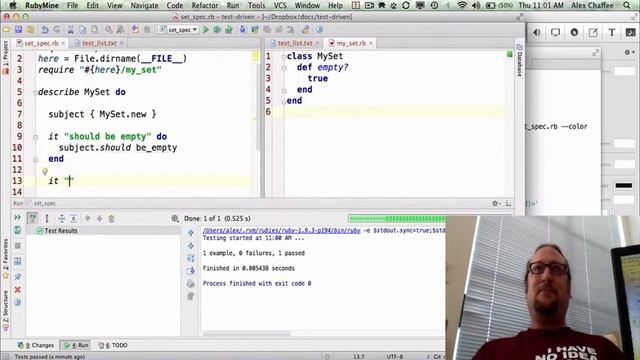Open the Database sidebar tool window
Screen dimensions: 640x360
tap(519, 60)
